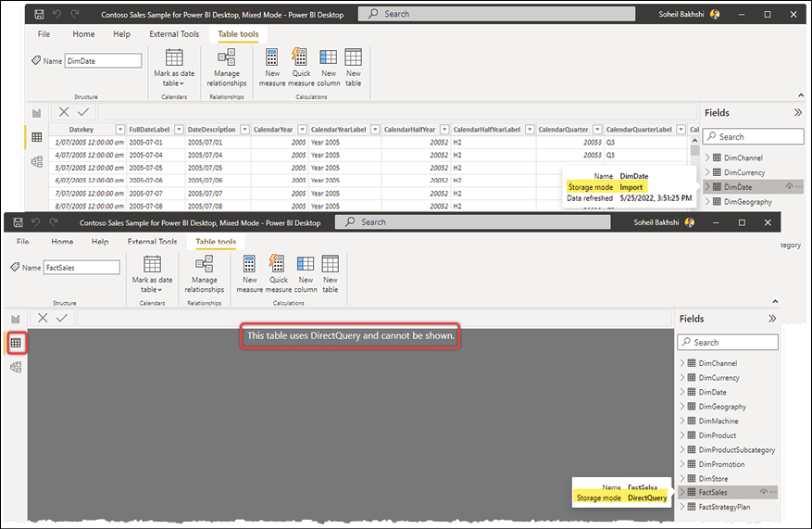This screenshot has height=529, width=812.
Task: Click New measure in top window ribbon
Action: point(272,68)
